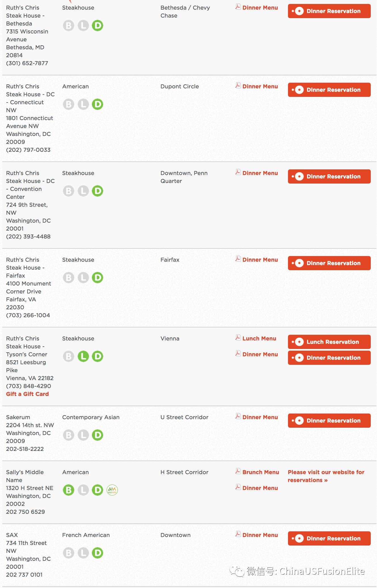Click grey Lunch icon for Convention Center location
This screenshot has height=588, width=377.
83,191
